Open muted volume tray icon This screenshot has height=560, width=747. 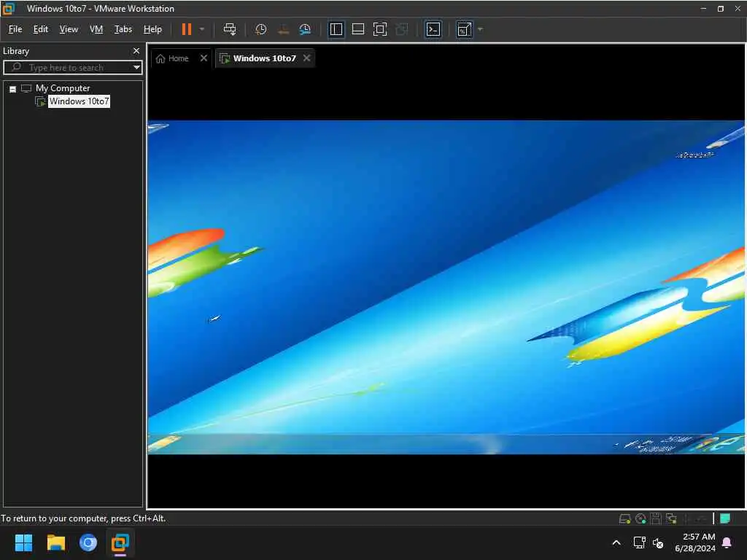tap(658, 542)
